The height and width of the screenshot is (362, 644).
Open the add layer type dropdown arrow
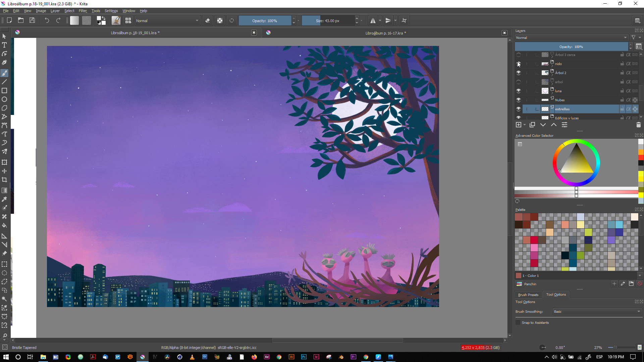tap(525, 125)
